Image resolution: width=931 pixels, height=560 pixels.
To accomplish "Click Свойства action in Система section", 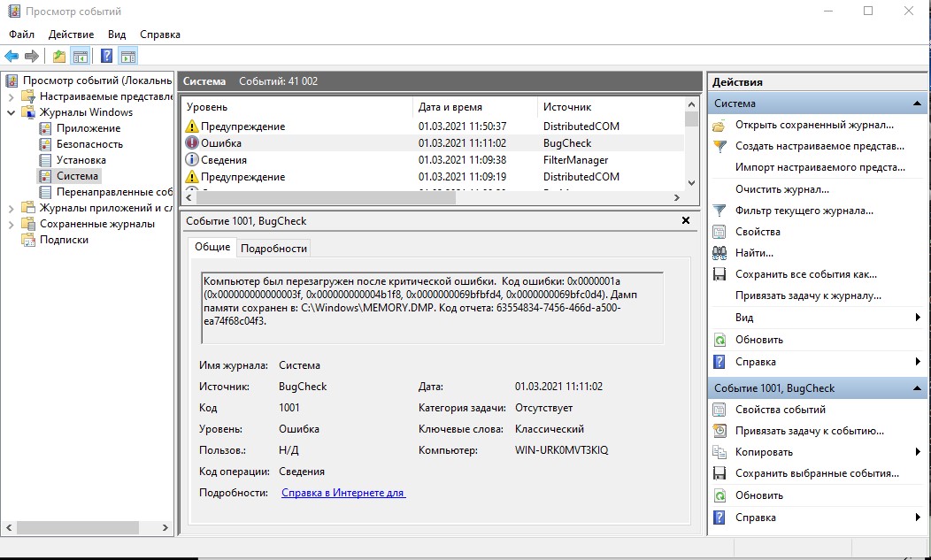I will tap(758, 232).
